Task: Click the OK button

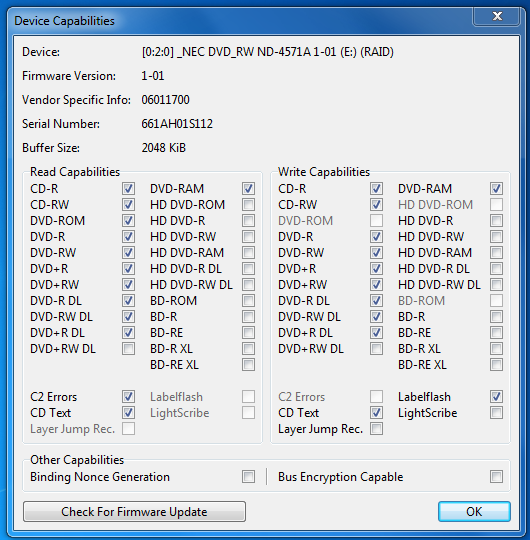Action: (474, 511)
